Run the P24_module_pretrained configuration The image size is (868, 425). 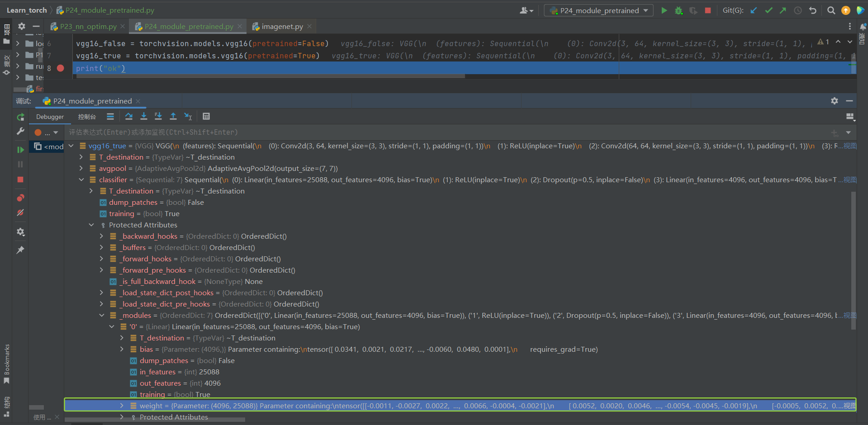(x=664, y=10)
